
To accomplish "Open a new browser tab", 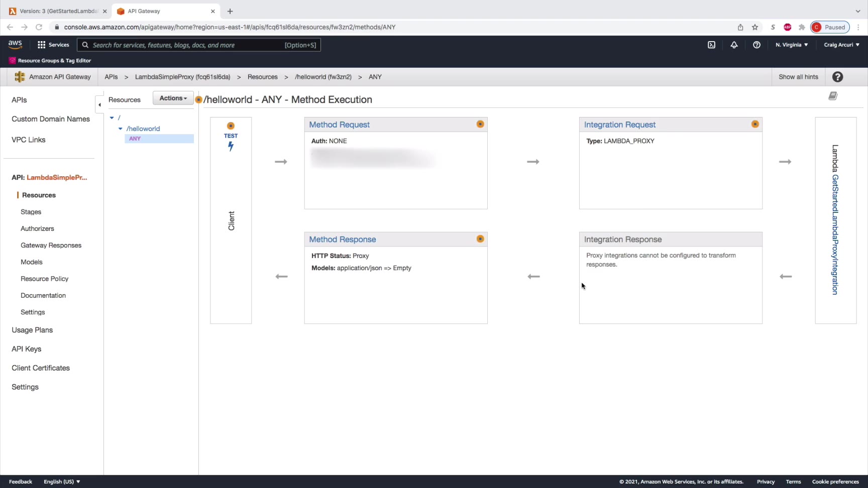I will (230, 11).
